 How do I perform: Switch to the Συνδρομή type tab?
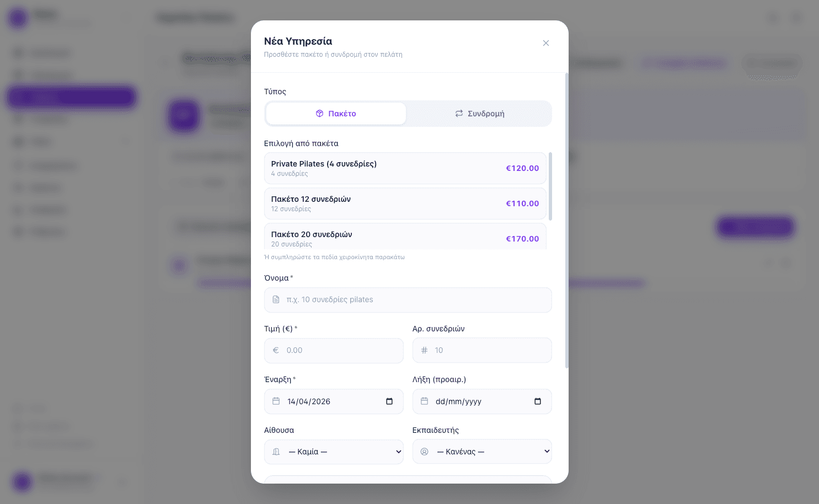(479, 114)
